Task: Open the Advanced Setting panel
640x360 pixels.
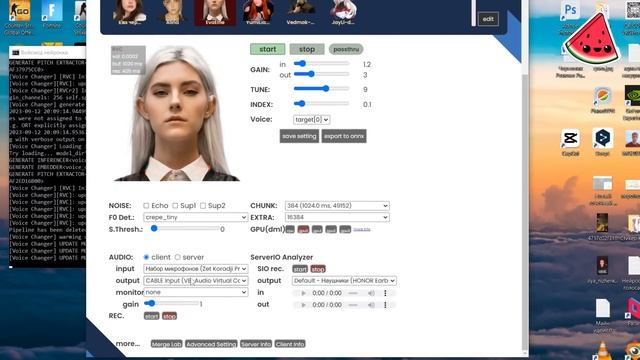Action: pos(211,344)
